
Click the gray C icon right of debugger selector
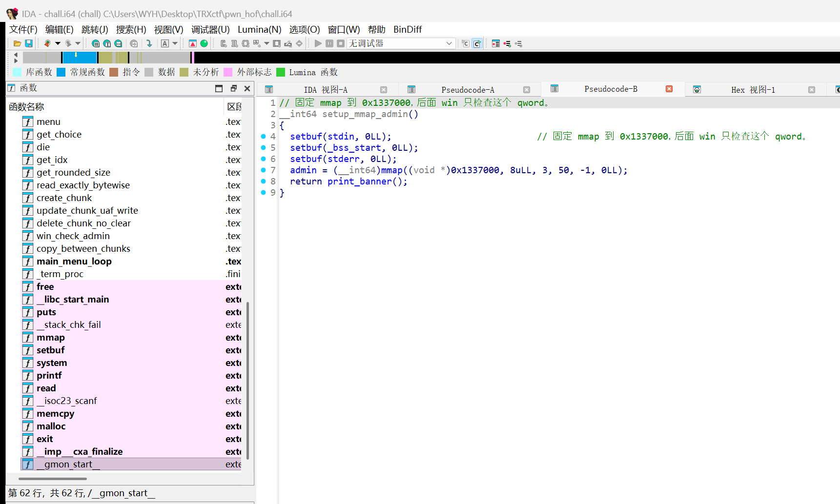(x=466, y=43)
